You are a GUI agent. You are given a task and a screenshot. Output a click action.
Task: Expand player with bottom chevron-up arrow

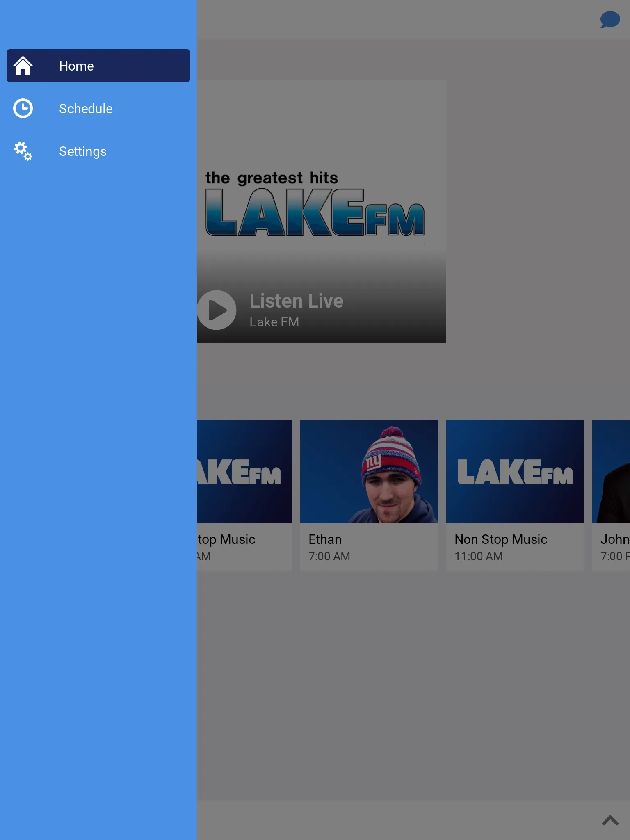pyautogui.click(x=610, y=820)
